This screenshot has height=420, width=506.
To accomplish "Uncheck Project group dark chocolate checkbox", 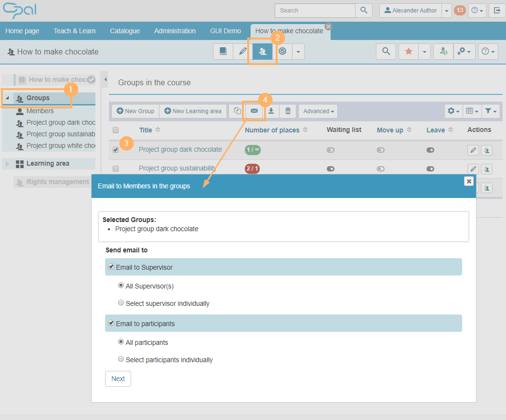I will [116, 150].
